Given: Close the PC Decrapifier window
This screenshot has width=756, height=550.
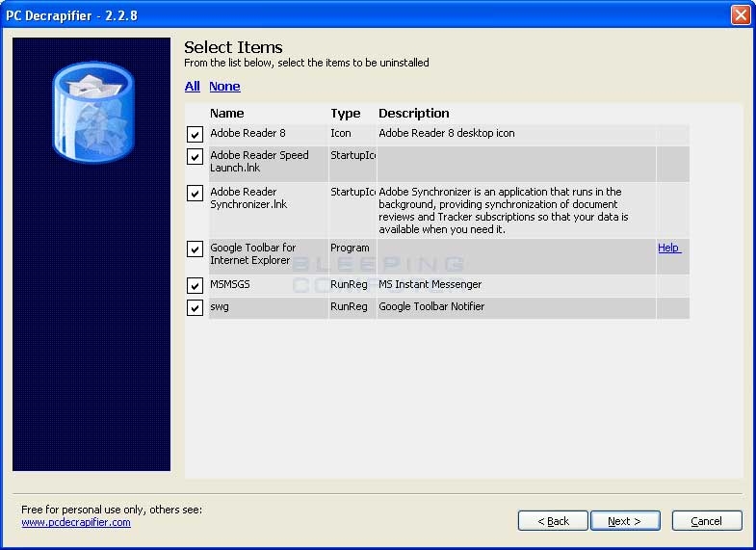Looking at the screenshot, I should [740, 14].
